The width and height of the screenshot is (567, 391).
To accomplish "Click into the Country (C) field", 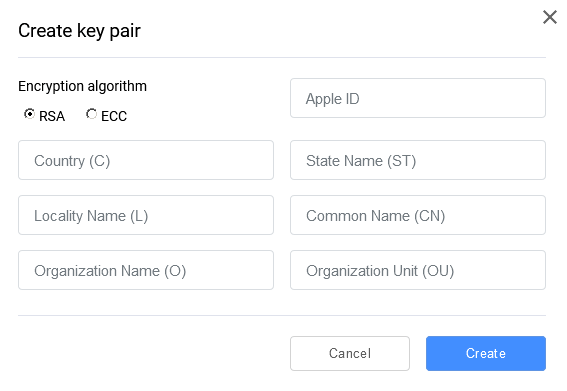I will [x=146, y=160].
